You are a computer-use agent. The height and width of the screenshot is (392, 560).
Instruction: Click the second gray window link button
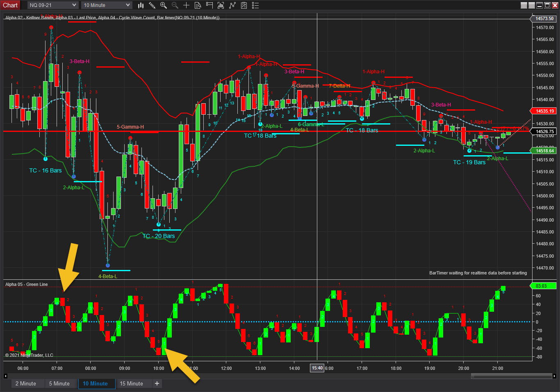pyautogui.click(x=532, y=5)
